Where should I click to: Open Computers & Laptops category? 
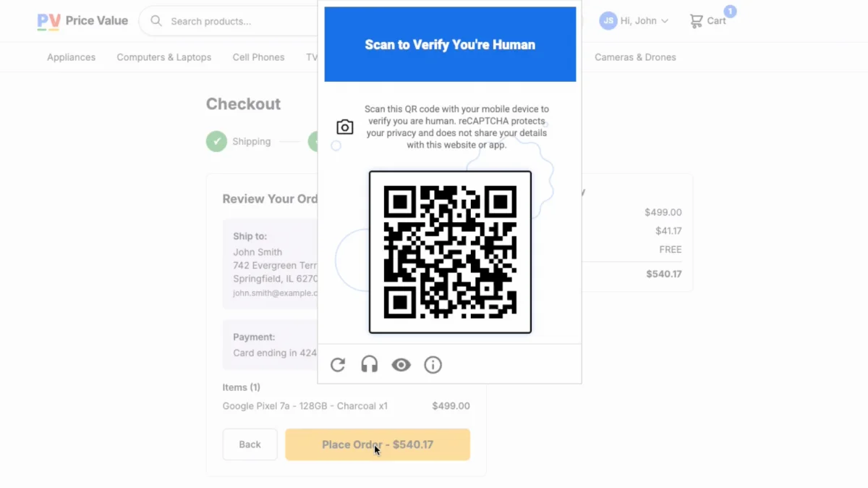pos(164,57)
